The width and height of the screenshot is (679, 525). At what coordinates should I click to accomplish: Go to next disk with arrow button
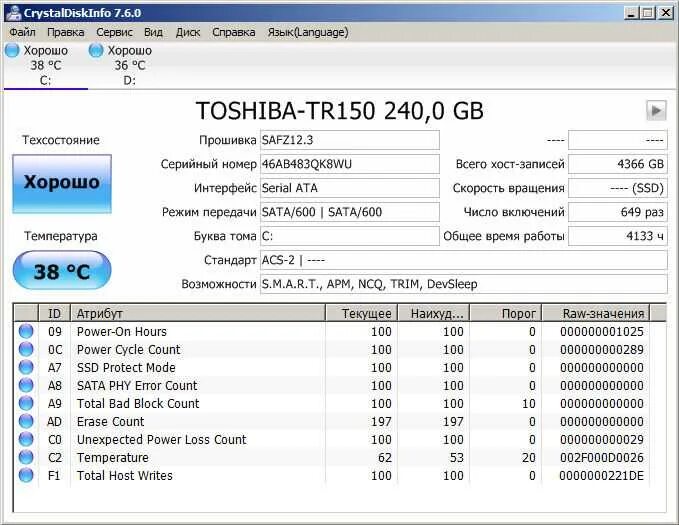[656, 111]
